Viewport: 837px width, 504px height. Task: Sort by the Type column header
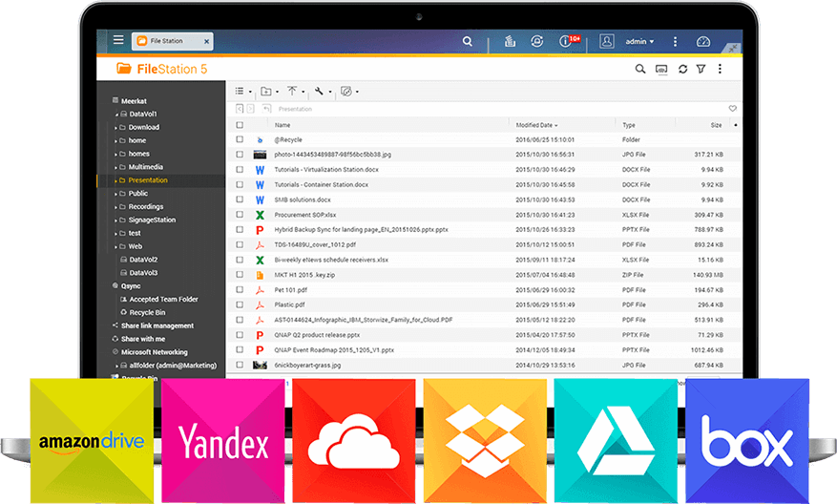click(629, 125)
